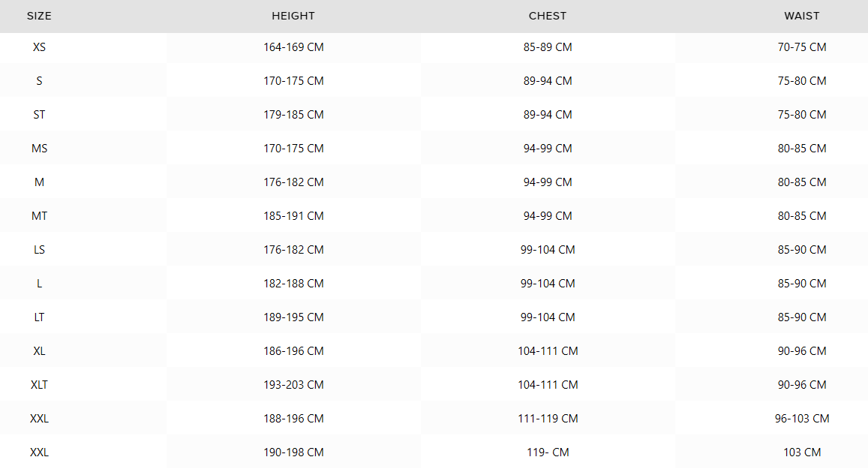The image size is (868, 475).
Task: Click the HEIGHT column header
Action: (x=293, y=16)
